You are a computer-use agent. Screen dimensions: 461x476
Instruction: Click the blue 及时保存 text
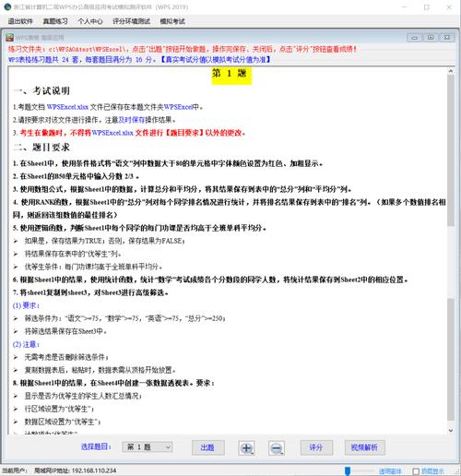coord(132,120)
